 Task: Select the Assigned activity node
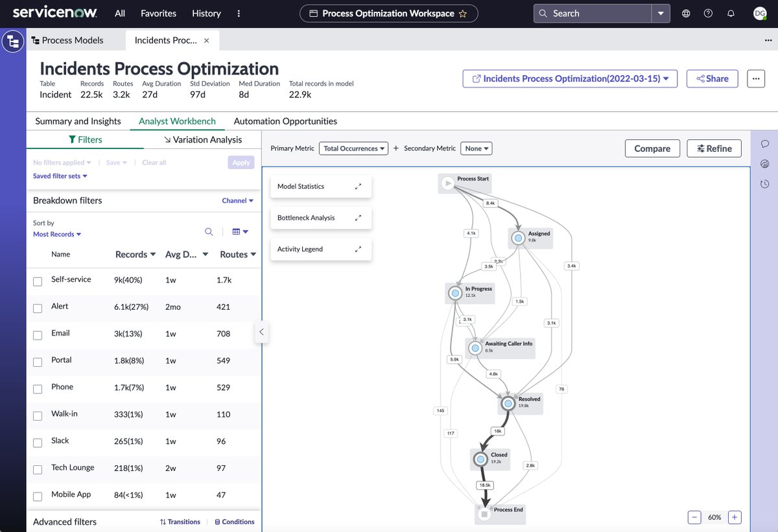click(x=530, y=238)
